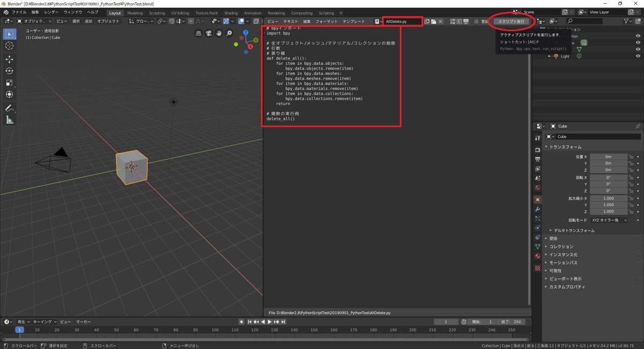Toggle lock for Scale Y
This screenshot has width=644, height=349.
tap(631, 205)
